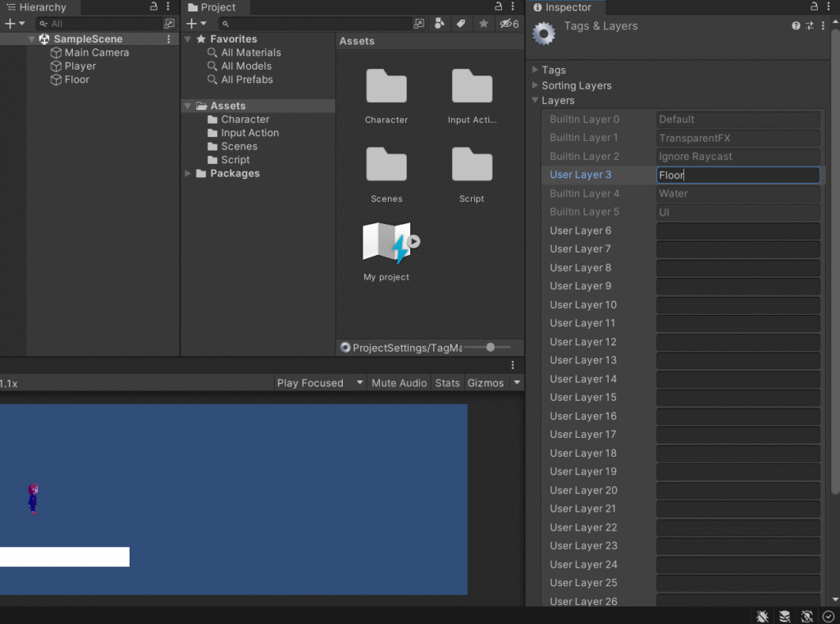Open the Play Focused dropdown
This screenshot has width=840, height=624.
pyautogui.click(x=320, y=383)
